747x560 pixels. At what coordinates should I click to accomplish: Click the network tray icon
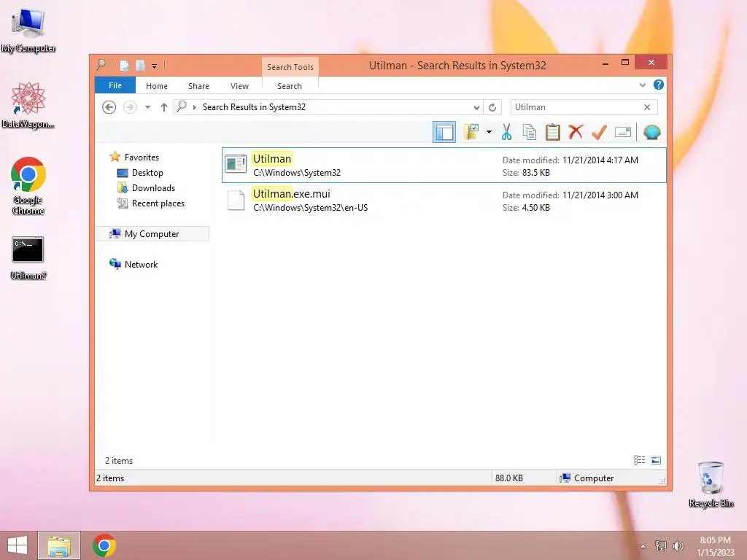[x=660, y=546]
